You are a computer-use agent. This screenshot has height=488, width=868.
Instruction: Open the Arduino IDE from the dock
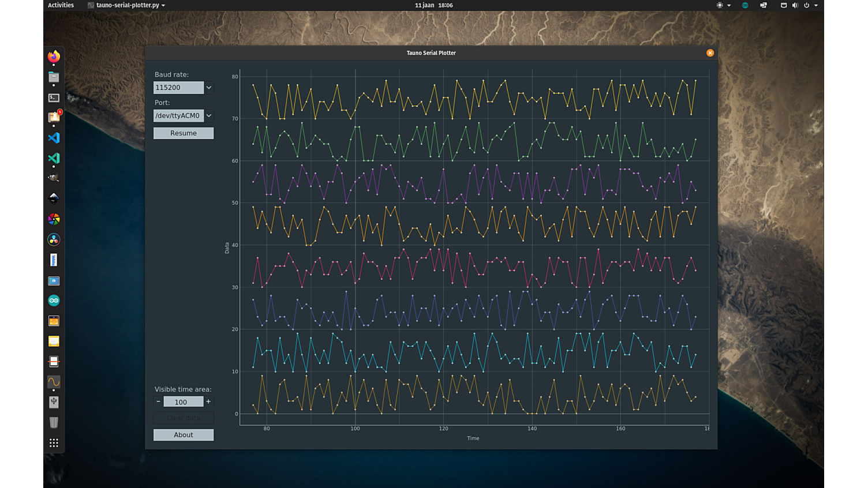point(54,301)
